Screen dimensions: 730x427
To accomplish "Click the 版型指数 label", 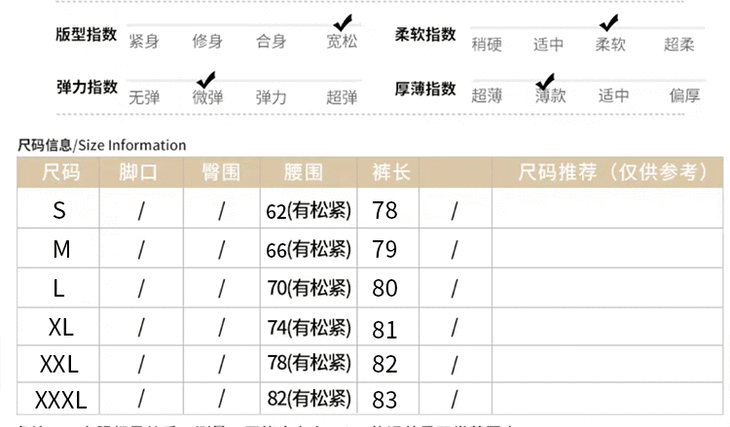I will [87, 33].
